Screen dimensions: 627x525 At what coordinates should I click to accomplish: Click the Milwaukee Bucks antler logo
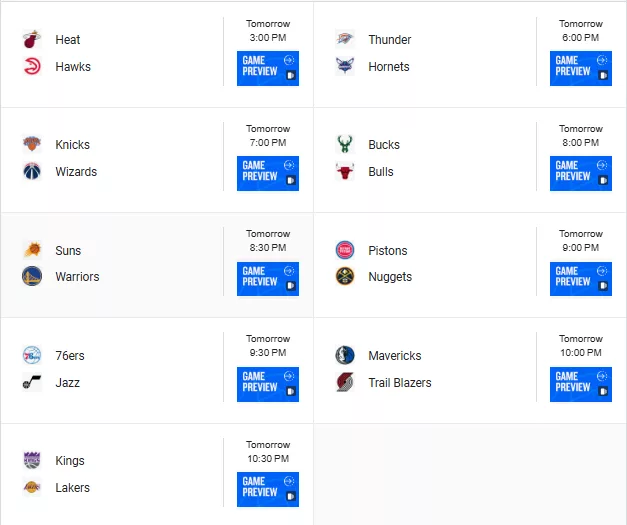pyautogui.click(x=345, y=144)
